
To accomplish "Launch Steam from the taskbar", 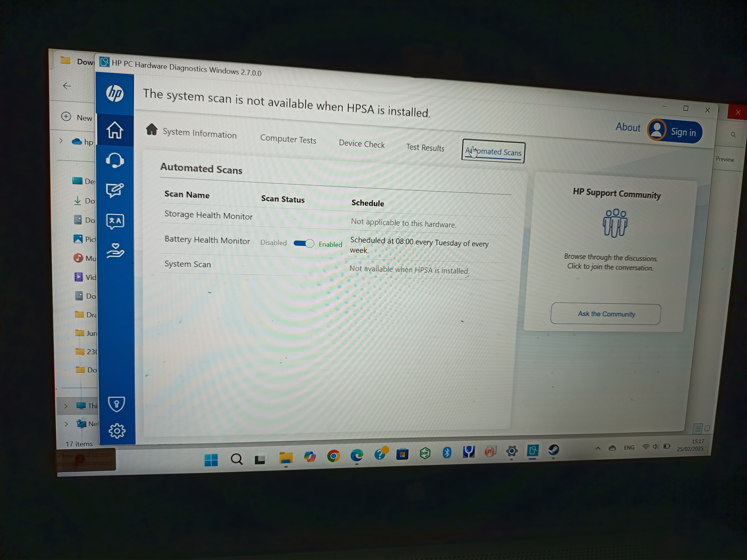I will pyautogui.click(x=553, y=451).
